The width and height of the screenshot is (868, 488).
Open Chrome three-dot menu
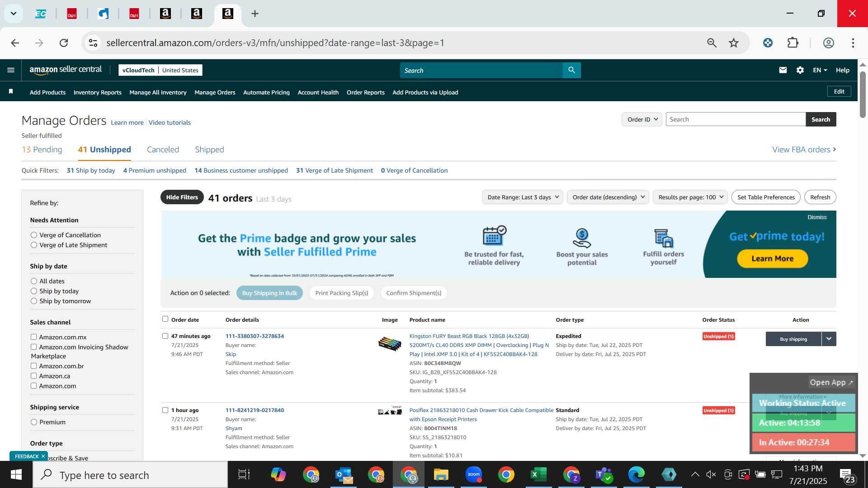point(853,43)
